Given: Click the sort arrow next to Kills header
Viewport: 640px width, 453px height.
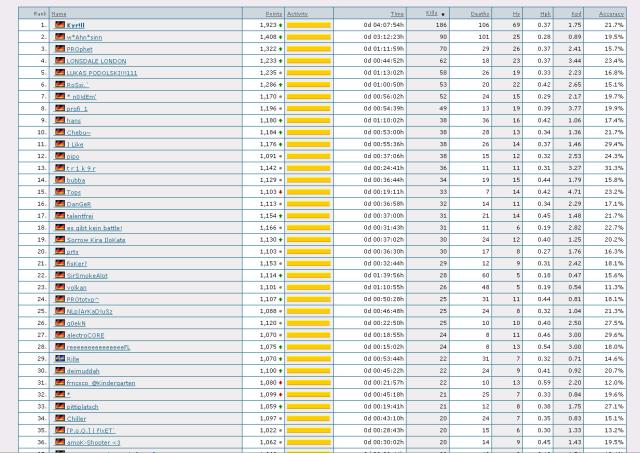Looking at the screenshot, I should (442, 13).
